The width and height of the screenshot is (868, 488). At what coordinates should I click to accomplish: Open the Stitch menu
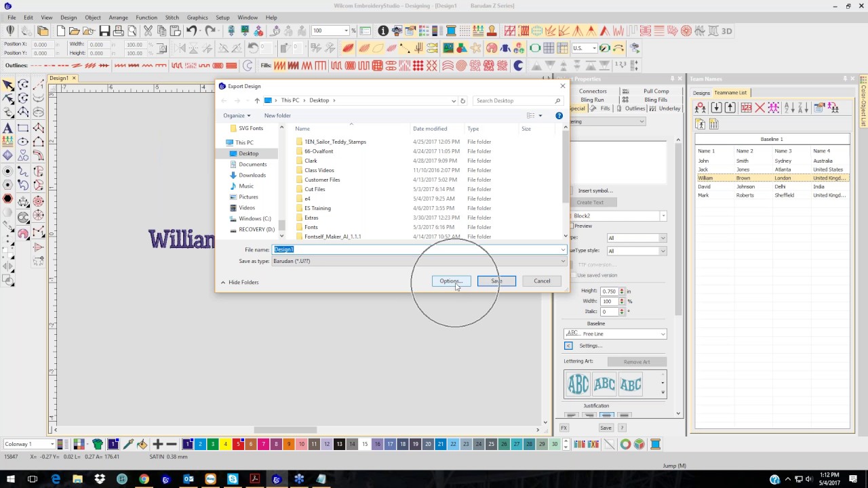(172, 17)
